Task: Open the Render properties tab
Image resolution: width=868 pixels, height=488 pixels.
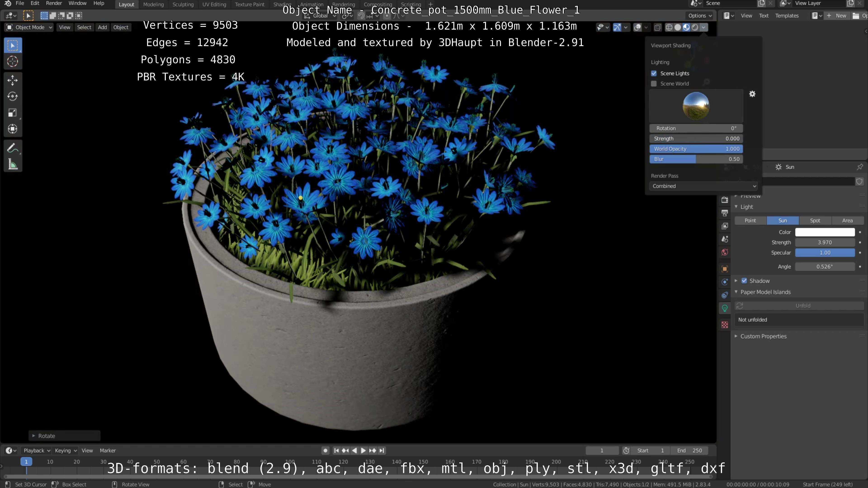Action: click(725, 200)
